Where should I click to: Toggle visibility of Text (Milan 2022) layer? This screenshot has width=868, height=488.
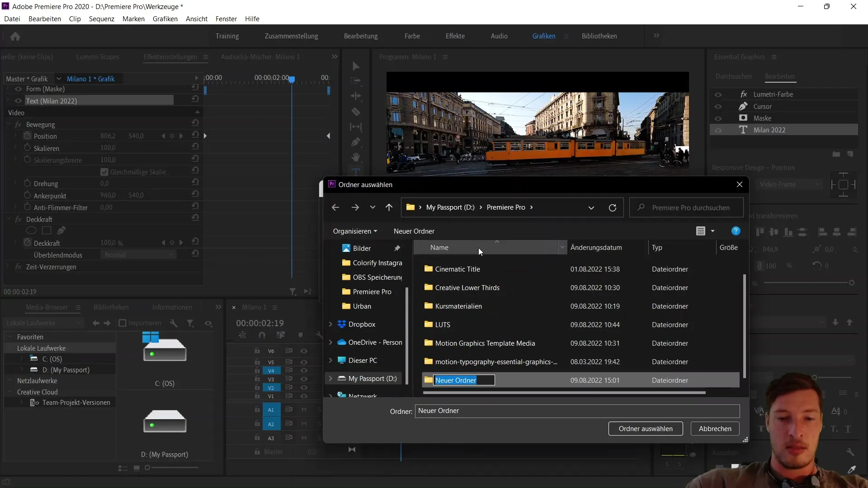(18, 100)
